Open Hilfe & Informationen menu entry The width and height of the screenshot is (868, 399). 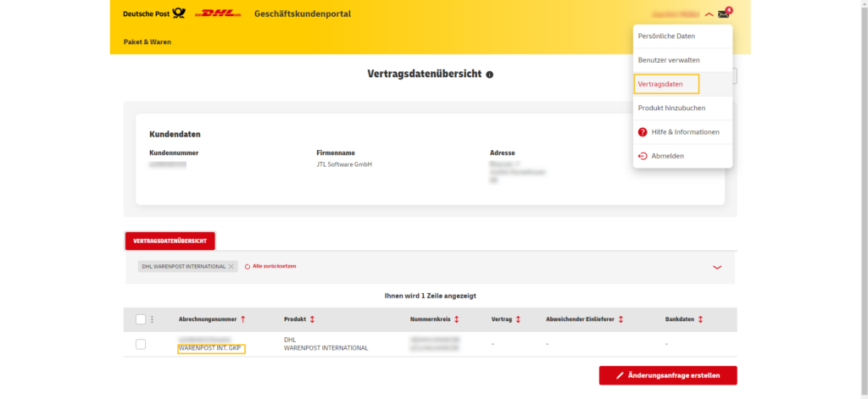(682, 132)
